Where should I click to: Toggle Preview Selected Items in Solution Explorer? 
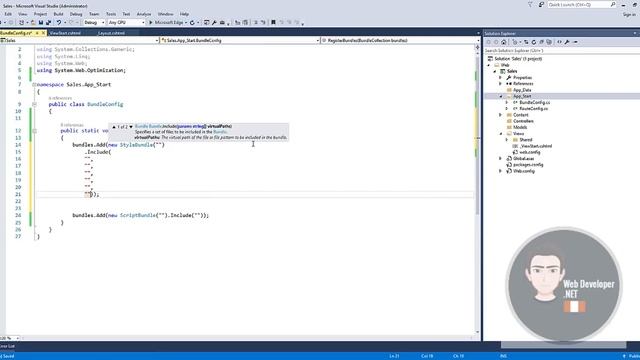point(576,42)
